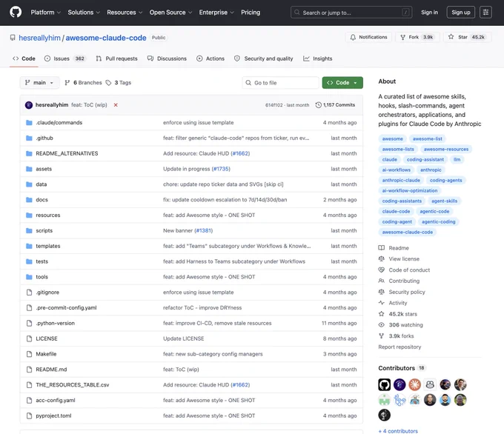The height and width of the screenshot is (434, 504).
Task: Click the first GitHub-logo contributor avatar
Action: click(385, 384)
